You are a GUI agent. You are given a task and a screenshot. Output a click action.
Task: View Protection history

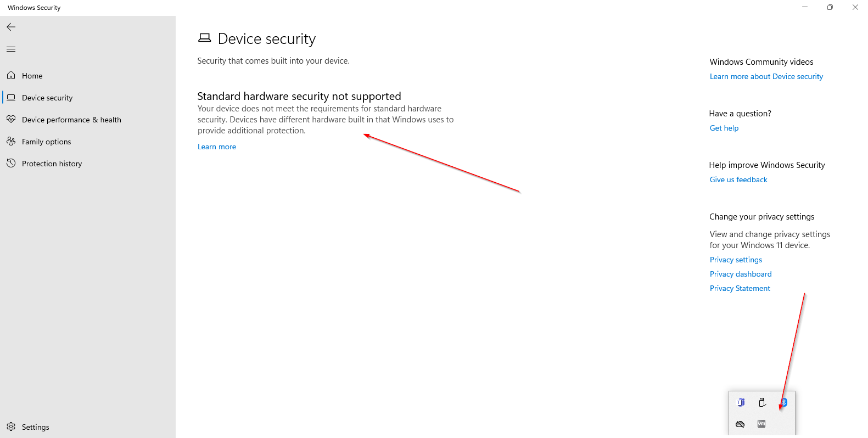(x=52, y=164)
